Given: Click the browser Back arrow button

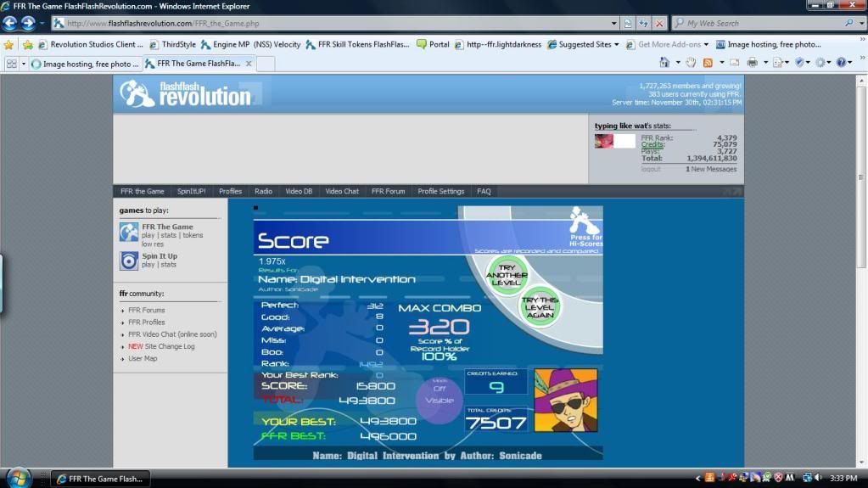Looking at the screenshot, I should pyautogui.click(x=10, y=23).
